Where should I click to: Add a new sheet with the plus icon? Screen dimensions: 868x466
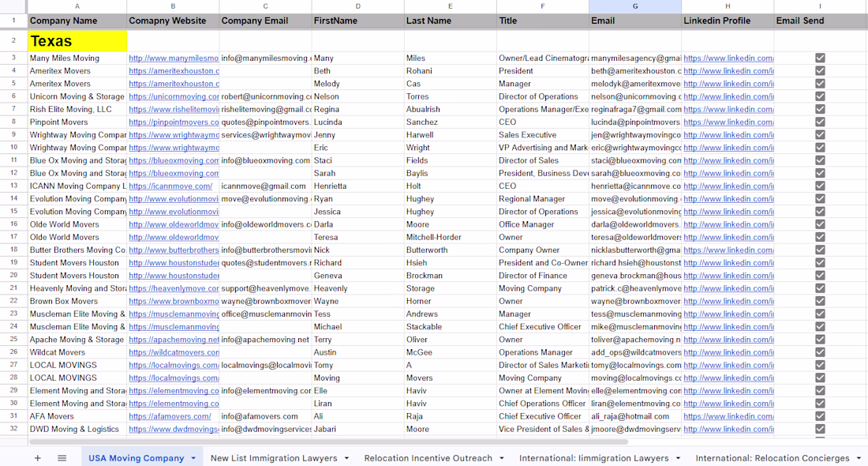tap(38, 457)
